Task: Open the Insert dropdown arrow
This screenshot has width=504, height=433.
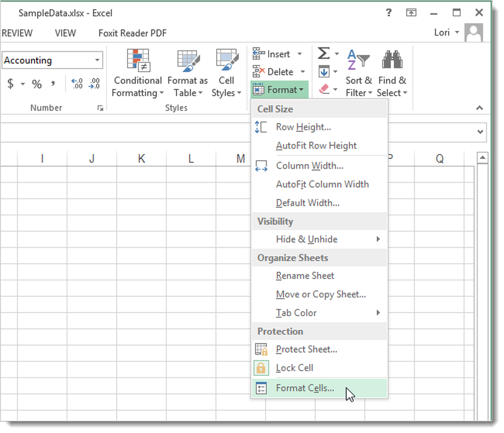Action: [x=299, y=54]
